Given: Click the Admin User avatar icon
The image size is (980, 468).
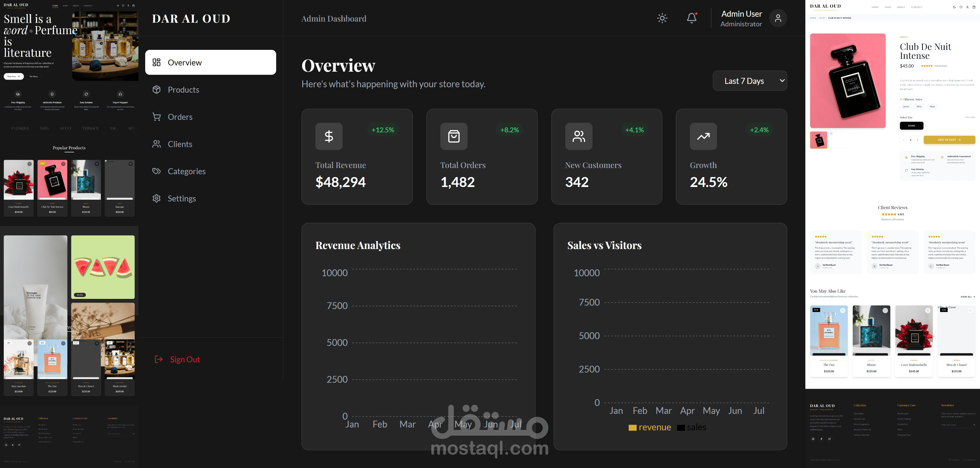Looking at the screenshot, I should click(778, 18).
